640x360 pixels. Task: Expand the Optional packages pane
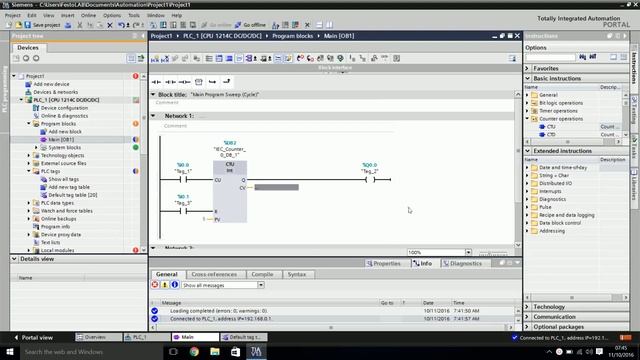[527, 327]
